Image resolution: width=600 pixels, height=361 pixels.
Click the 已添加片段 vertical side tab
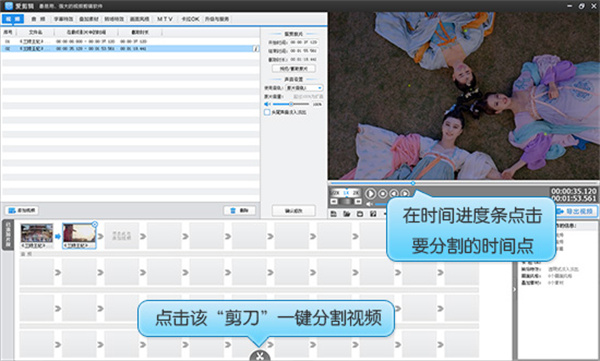pos(8,235)
